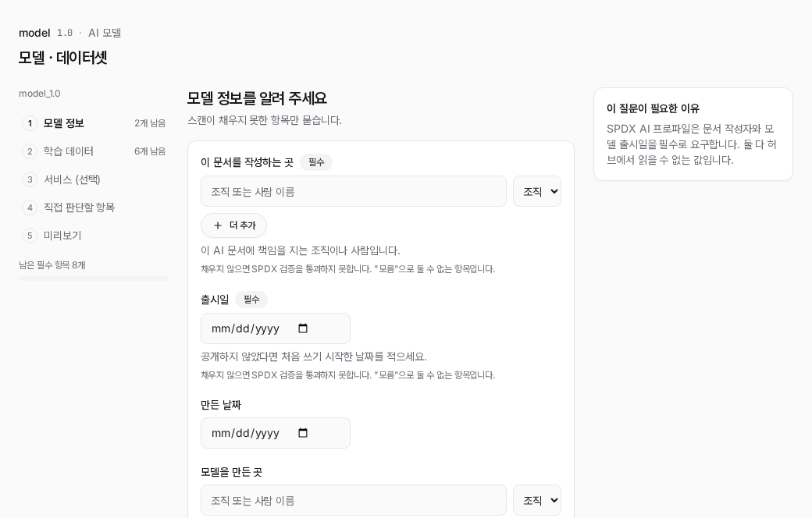This screenshot has width=812, height=518.
Task: Go to 학습 데이터 step
Action: click(x=94, y=151)
